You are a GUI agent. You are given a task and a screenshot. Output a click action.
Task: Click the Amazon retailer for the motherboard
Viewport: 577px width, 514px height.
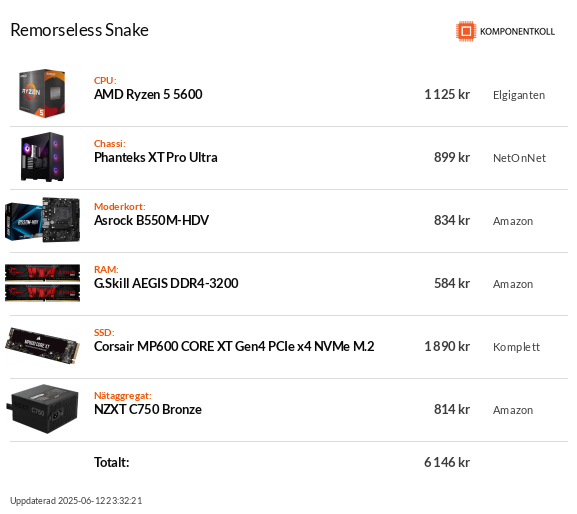pyautogui.click(x=513, y=221)
